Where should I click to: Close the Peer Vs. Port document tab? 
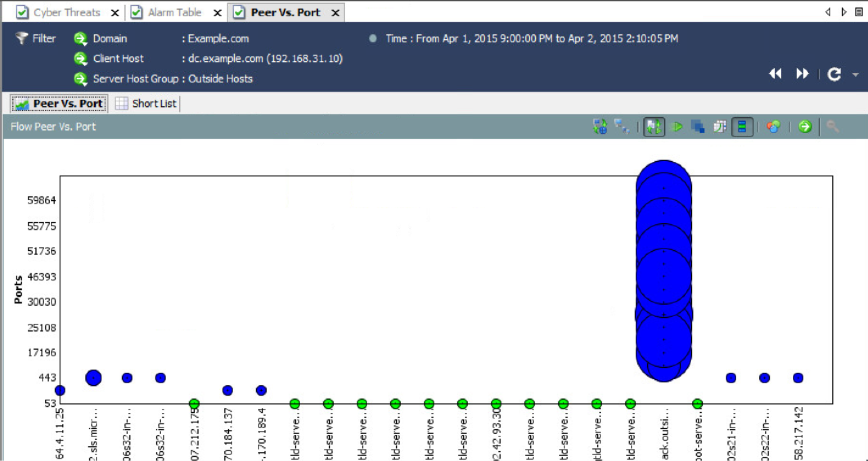(x=335, y=13)
